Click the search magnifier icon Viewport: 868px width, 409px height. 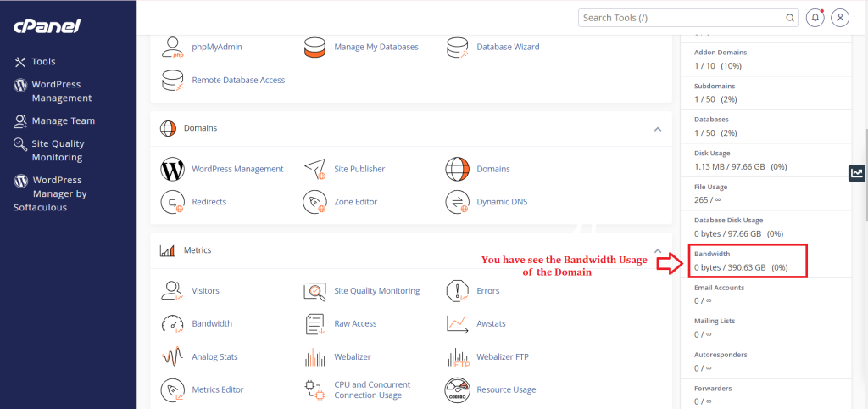(790, 18)
